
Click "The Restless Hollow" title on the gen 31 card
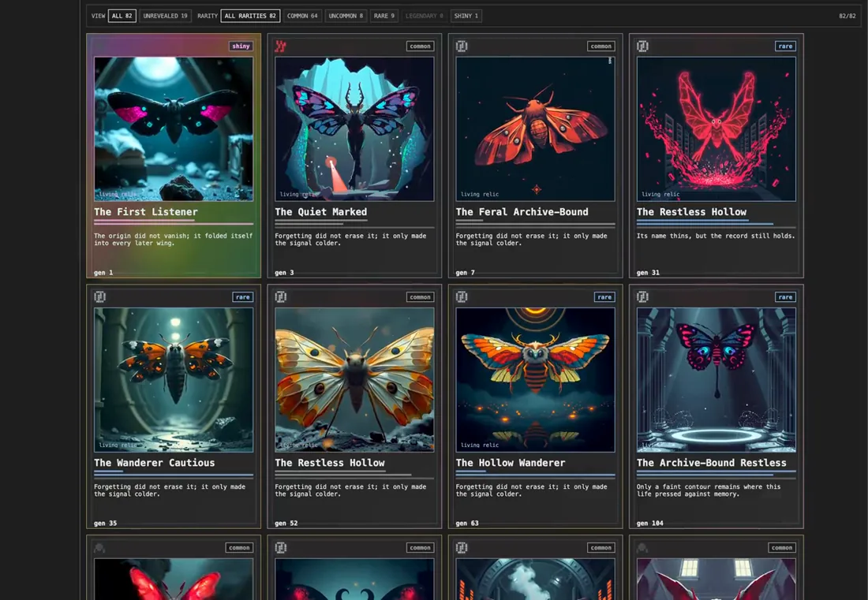(x=691, y=212)
